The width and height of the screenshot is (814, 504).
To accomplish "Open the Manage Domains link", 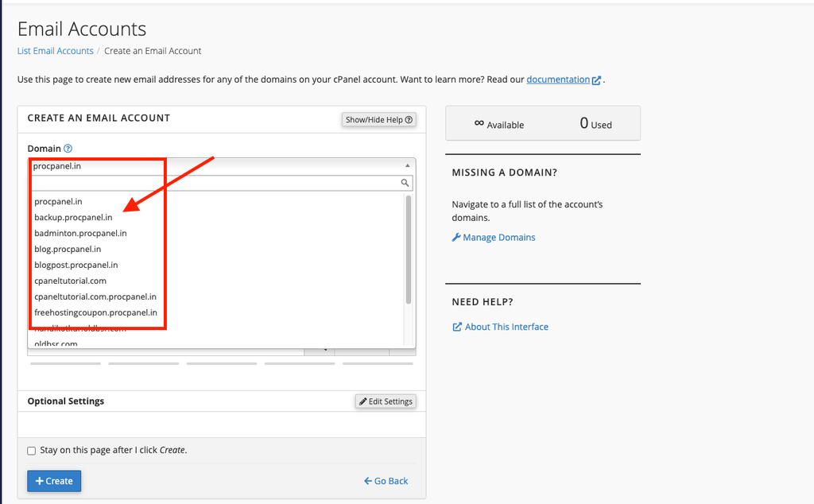I will pyautogui.click(x=499, y=237).
